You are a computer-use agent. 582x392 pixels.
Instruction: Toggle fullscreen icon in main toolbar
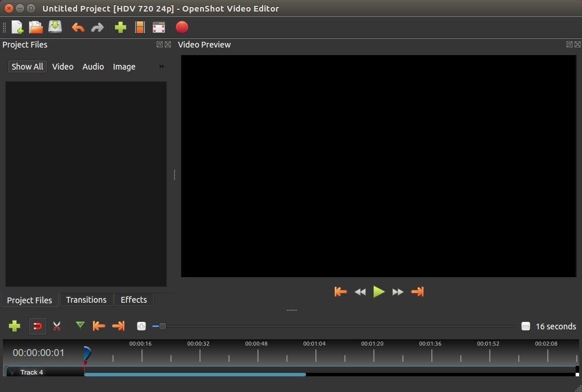(x=158, y=27)
